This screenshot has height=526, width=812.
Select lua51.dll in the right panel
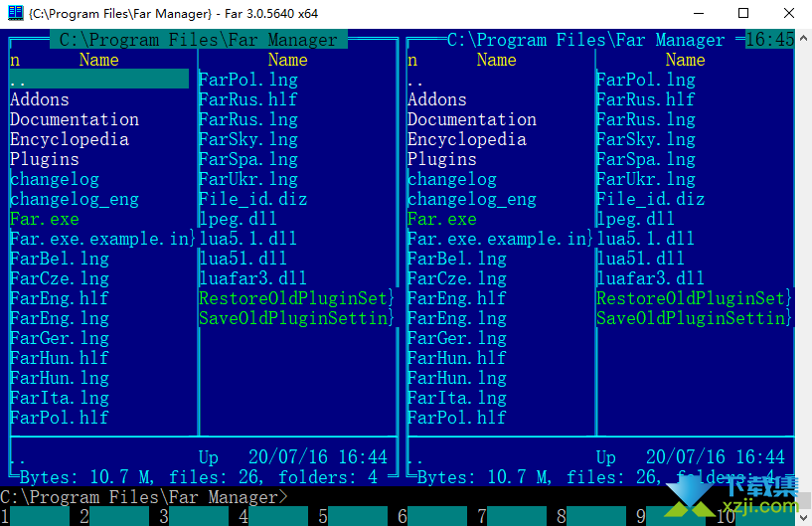point(641,259)
